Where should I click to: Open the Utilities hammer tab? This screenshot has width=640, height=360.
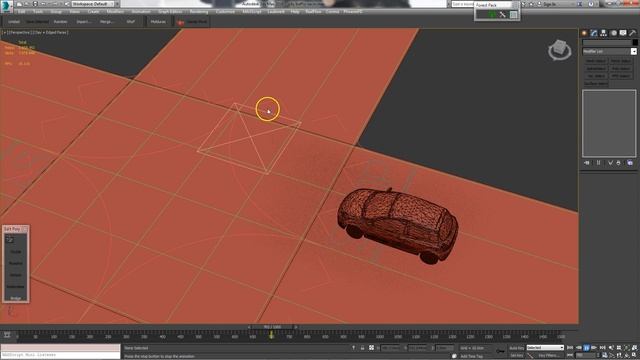click(633, 33)
